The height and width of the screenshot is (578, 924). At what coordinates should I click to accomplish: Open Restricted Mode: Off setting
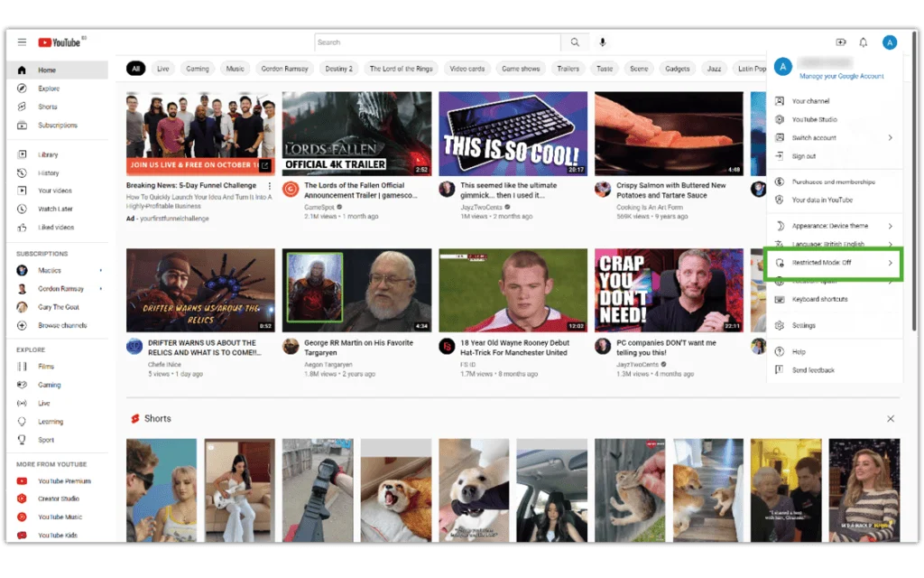pos(834,263)
